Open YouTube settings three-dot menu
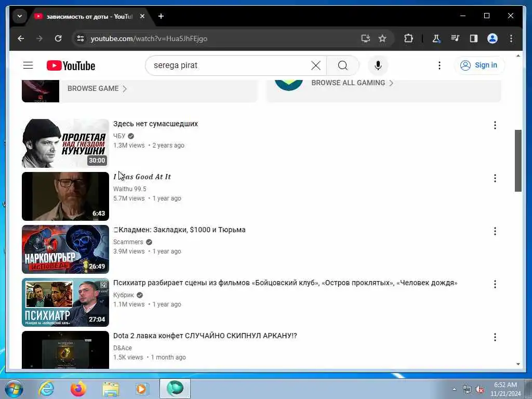Image resolution: width=532 pixels, height=399 pixels. pos(440,65)
